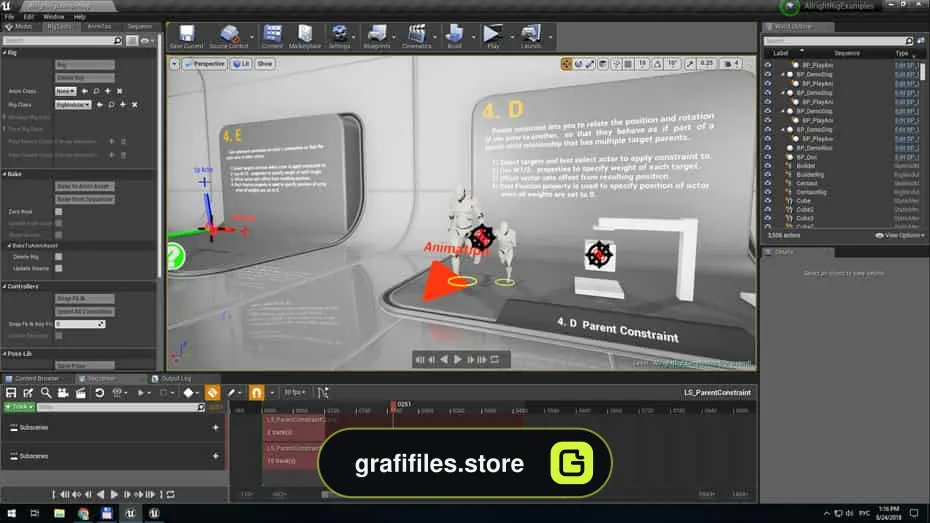Open the Cinematics toolbar icon

pyautogui.click(x=416, y=37)
